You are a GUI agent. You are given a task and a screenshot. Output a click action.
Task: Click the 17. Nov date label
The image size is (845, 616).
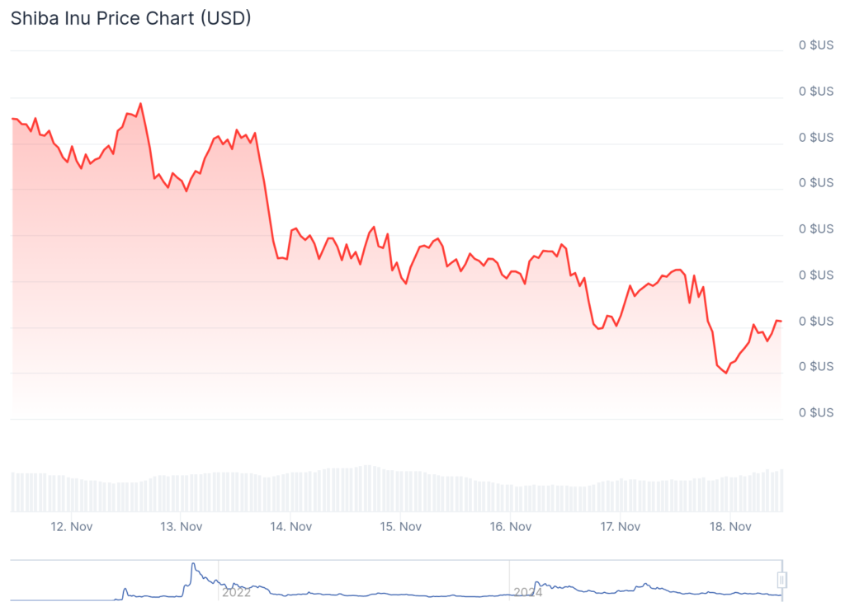(x=620, y=526)
